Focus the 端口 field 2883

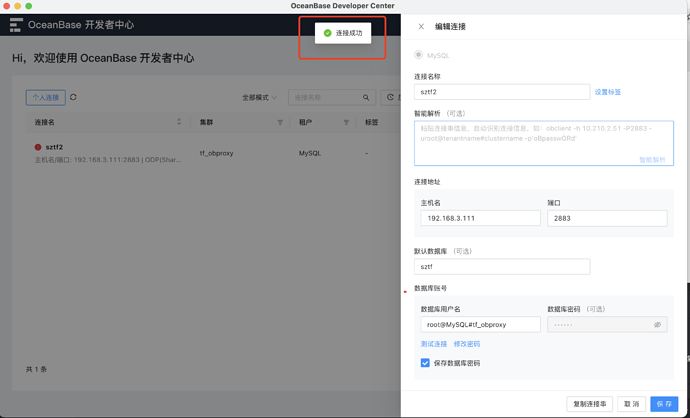(607, 218)
